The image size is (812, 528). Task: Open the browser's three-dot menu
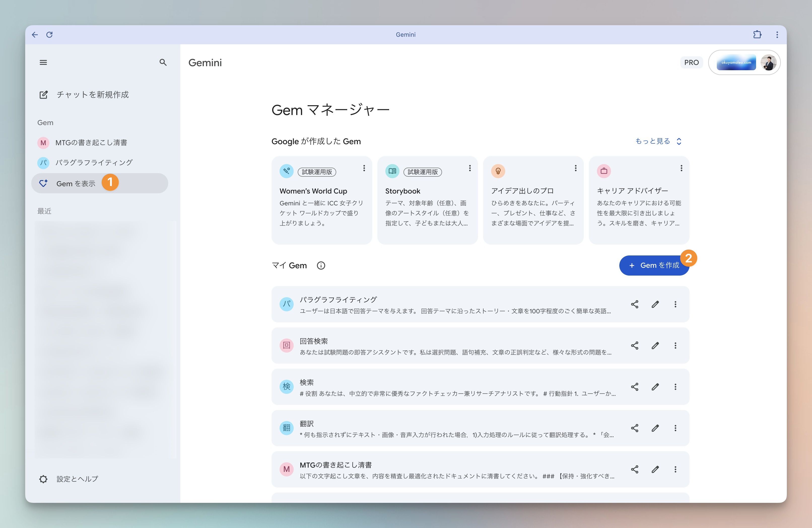pyautogui.click(x=777, y=34)
